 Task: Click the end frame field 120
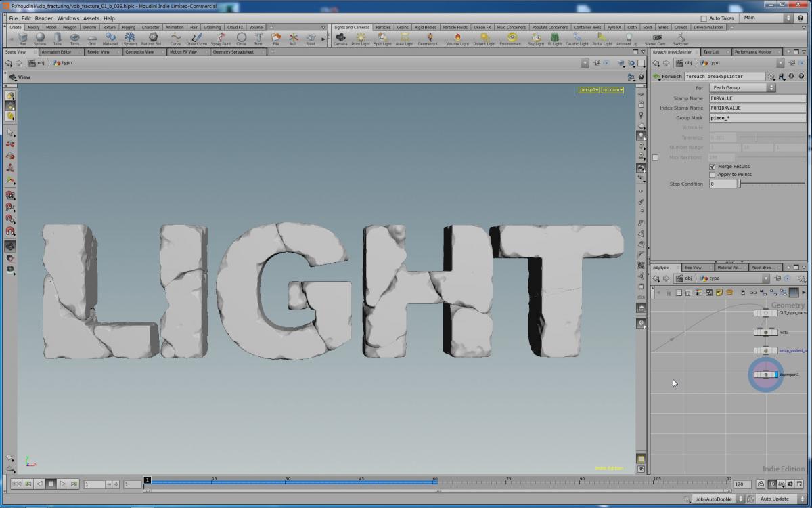point(742,485)
